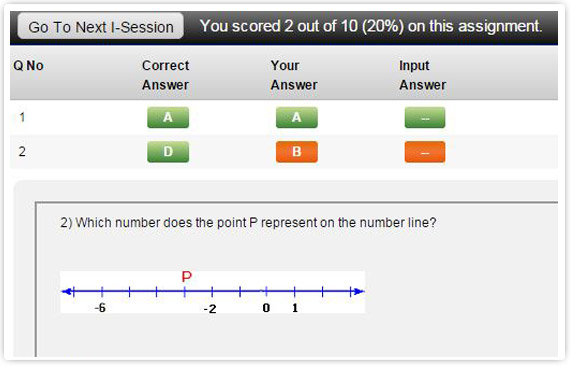Click the Input Answer column header
This screenshot has height=366, width=573.
tap(422, 75)
